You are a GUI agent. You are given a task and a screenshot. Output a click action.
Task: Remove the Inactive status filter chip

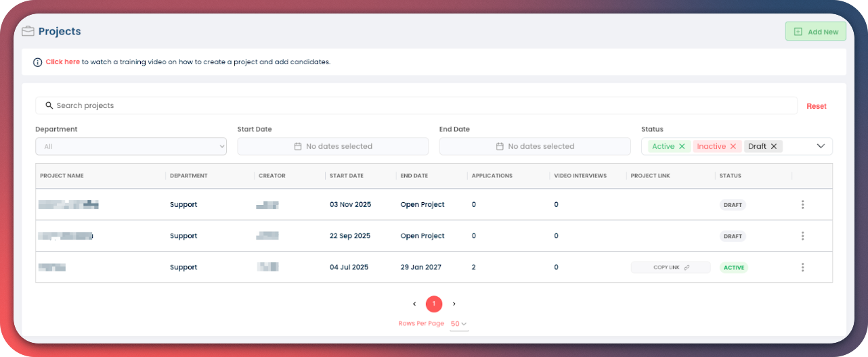[733, 146]
